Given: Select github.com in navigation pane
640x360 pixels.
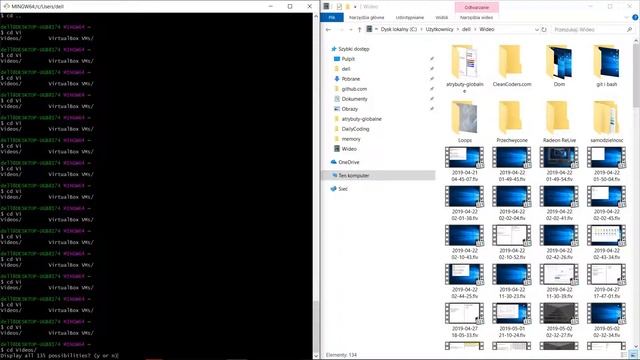Looking at the screenshot, I should tap(354, 89).
